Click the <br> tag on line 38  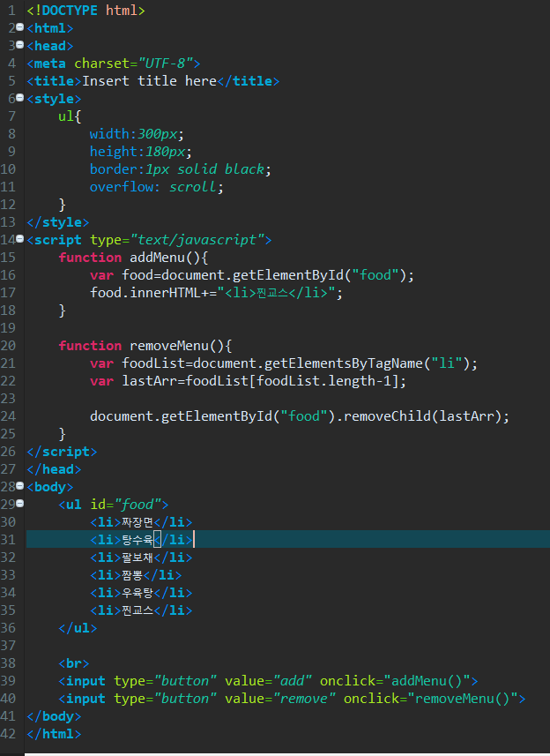coord(74,663)
